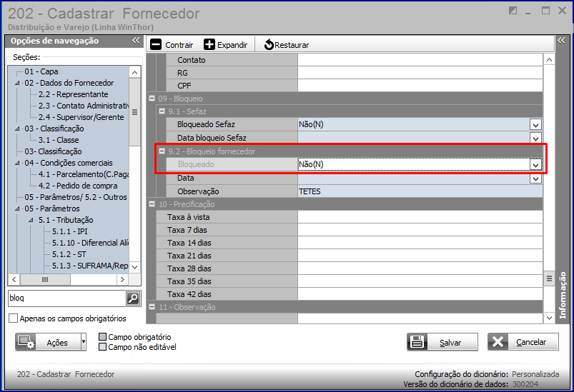
Task: Click the Taxa 42 dias label
Action: tap(189, 294)
